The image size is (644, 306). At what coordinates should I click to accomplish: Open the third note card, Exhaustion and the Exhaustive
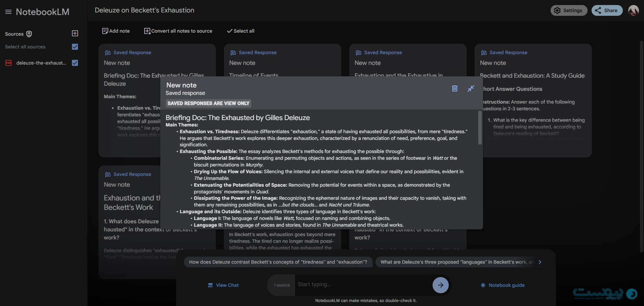pyautogui.click(x=408, y=61)
